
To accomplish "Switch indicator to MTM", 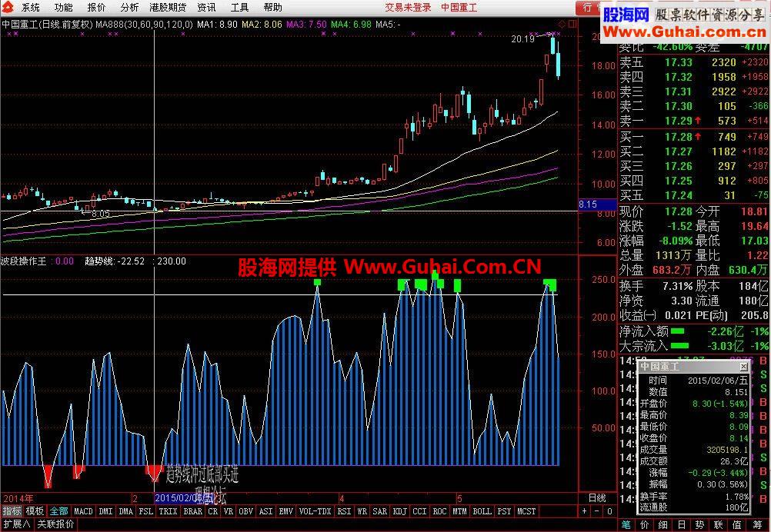I will pos(459,511).
